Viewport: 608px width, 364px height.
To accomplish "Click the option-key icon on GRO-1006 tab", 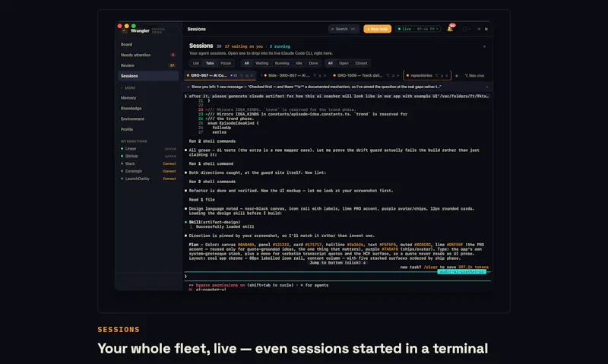I will pyautogui.click(x=388, y=75).
